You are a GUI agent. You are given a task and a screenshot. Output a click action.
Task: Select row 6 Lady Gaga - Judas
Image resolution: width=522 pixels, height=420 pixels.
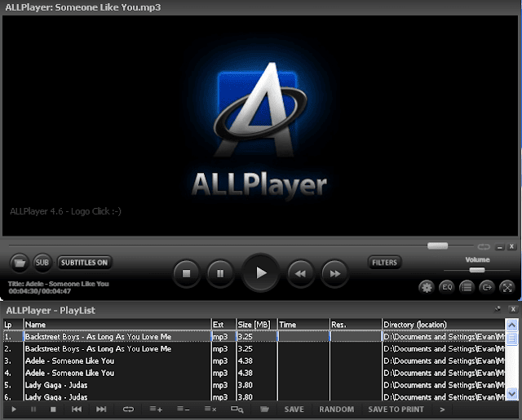tap(254, 396)
